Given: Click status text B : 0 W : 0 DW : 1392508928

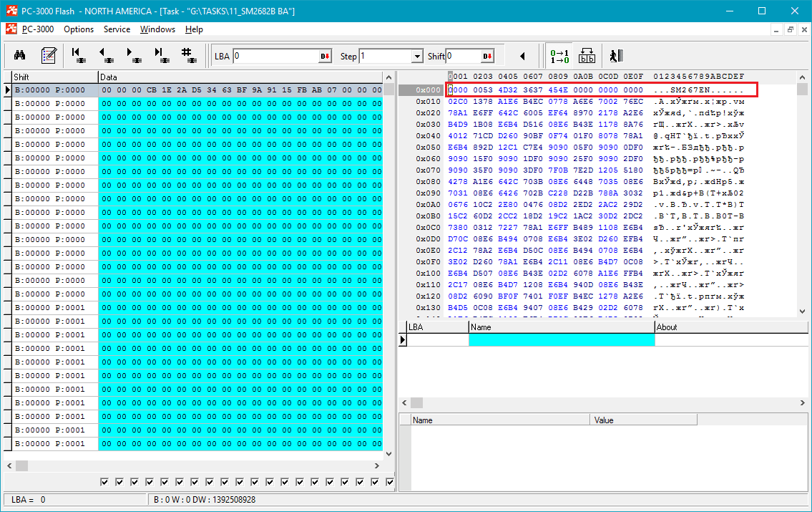Looking at the screenshot, I should [205, 500].
